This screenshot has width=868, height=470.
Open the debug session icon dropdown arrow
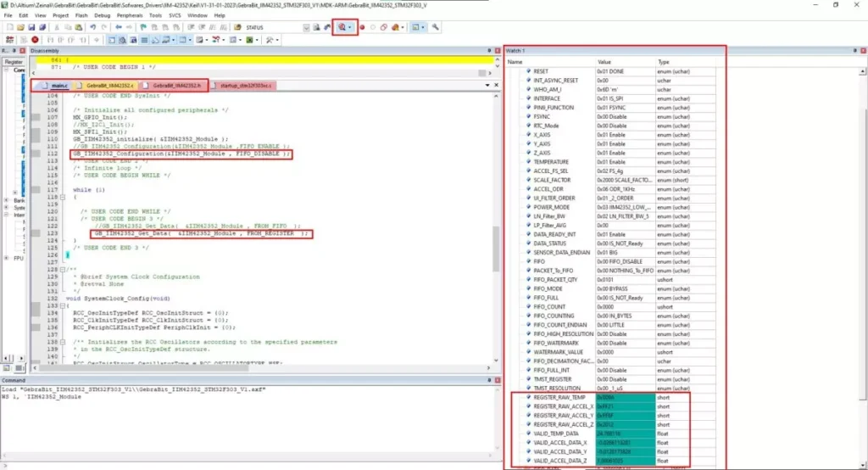[x=350, y=27]
